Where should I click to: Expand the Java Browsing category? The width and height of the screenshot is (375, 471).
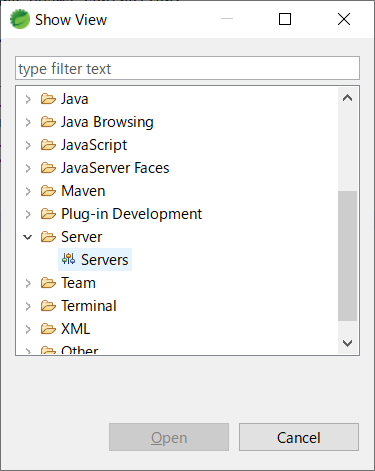[28, 122]
